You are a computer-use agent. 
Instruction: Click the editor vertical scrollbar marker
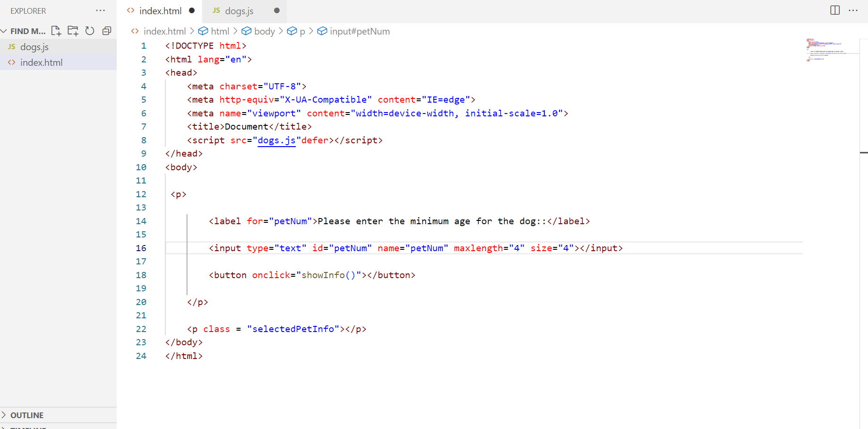[864, 153]
